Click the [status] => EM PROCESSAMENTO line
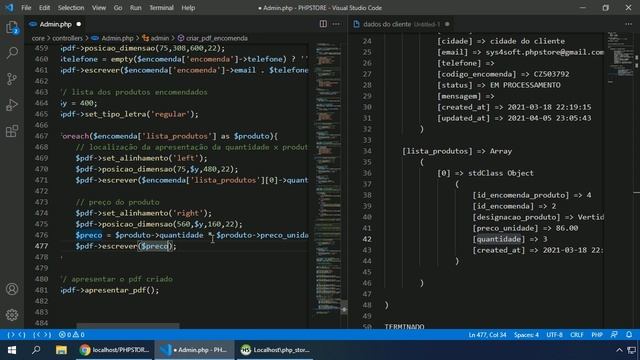This screenshot has height=360, width=640. (x=498, y=85)
